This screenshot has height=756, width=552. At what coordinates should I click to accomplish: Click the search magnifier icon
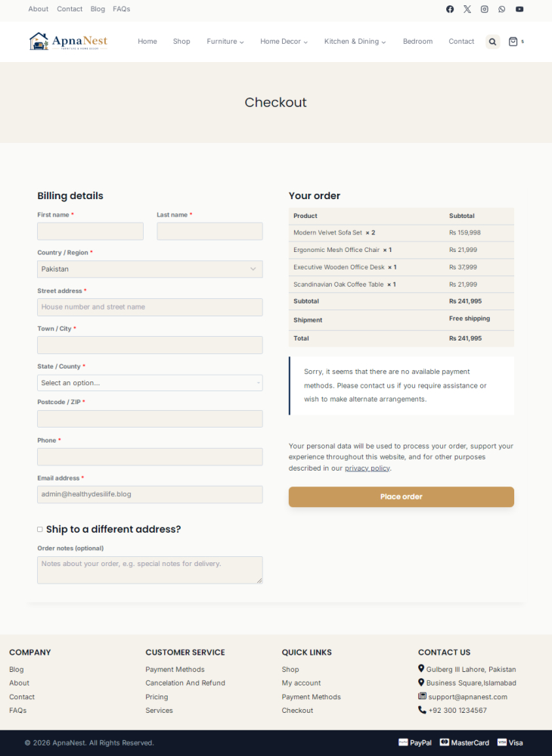tap(493, 42)
